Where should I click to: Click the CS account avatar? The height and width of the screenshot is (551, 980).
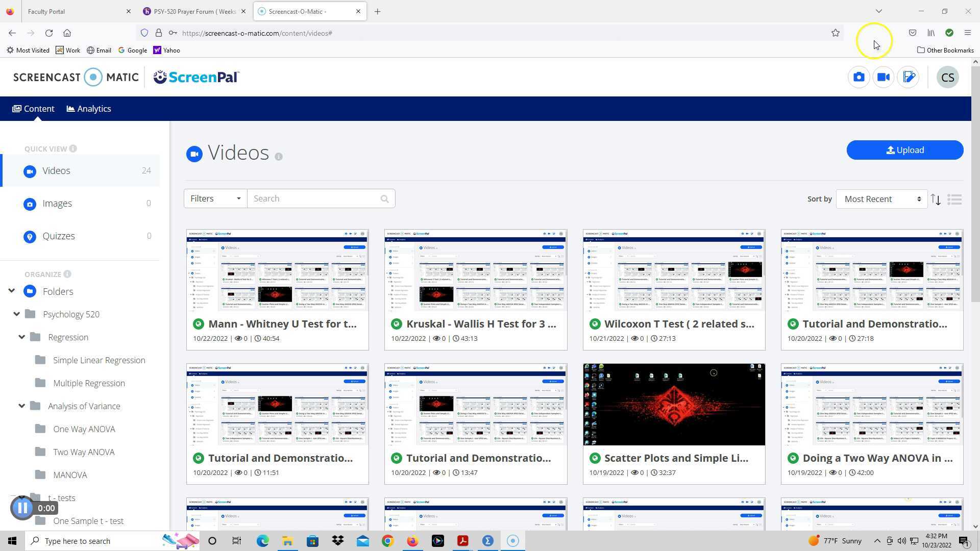point(947,78)
